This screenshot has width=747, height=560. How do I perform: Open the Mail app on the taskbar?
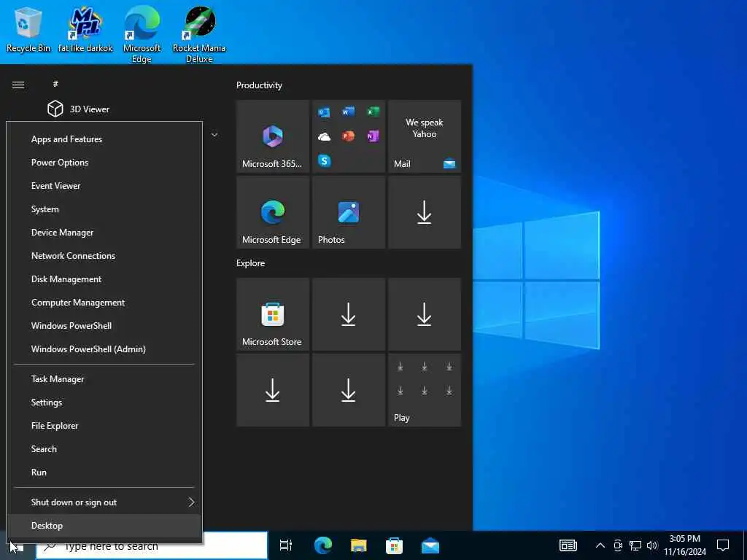pyautogui.click(x=430, y=545)
